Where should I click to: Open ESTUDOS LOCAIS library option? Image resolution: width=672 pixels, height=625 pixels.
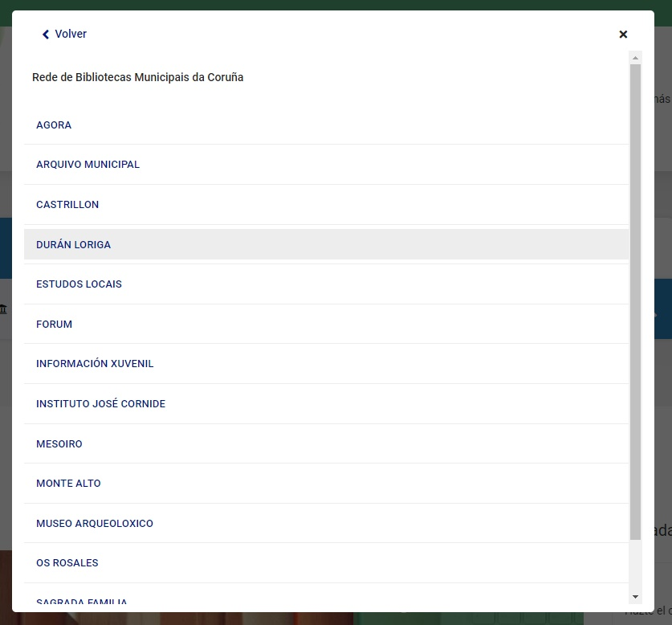coord(79,284)
